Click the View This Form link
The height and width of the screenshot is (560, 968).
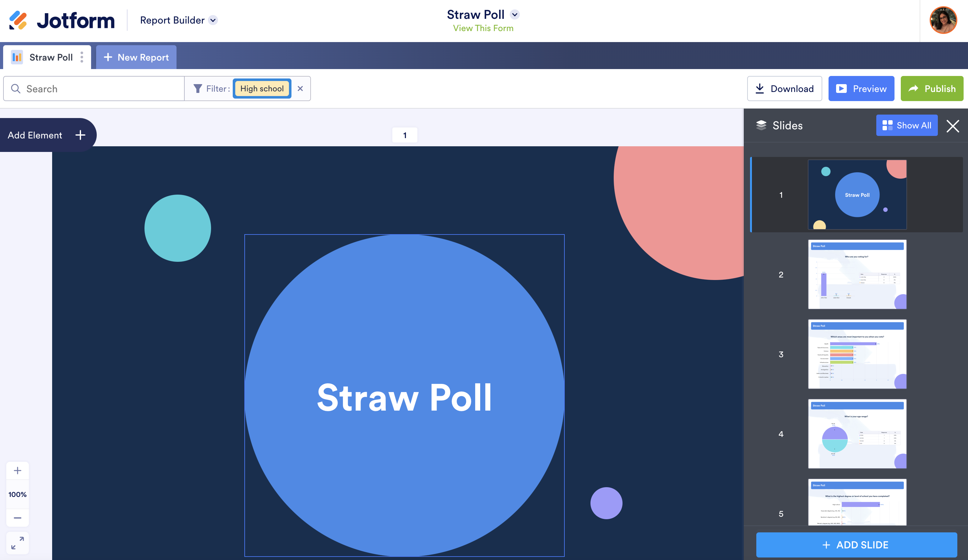[x=483, y=28]
